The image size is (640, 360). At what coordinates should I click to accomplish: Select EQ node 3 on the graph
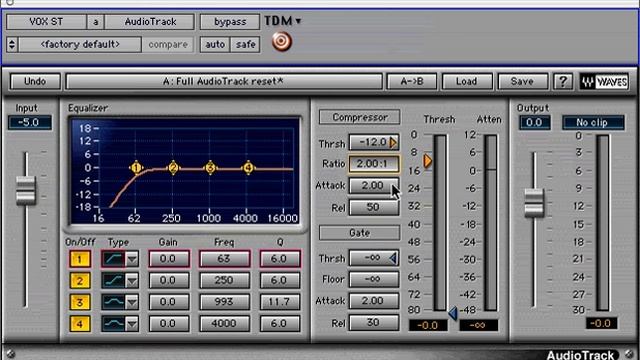click(x=210, y=168)
